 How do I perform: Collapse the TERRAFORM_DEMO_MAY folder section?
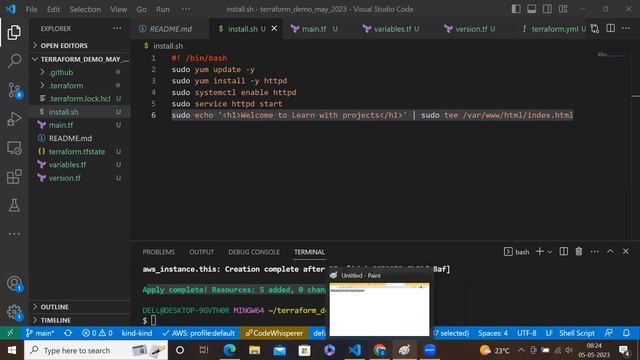click(81, 59)
